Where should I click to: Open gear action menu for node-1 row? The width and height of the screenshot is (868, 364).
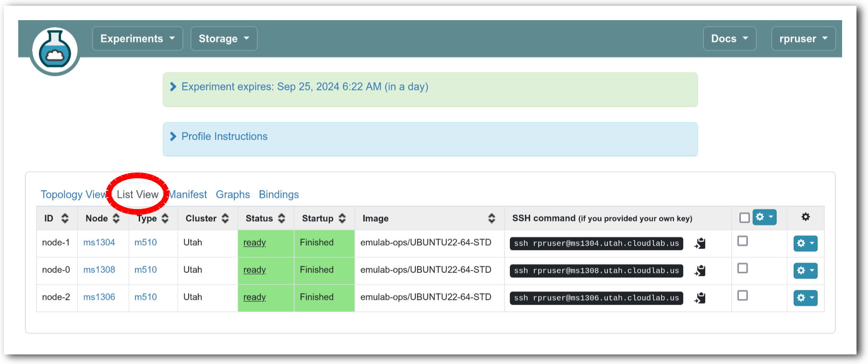[806, 244]
